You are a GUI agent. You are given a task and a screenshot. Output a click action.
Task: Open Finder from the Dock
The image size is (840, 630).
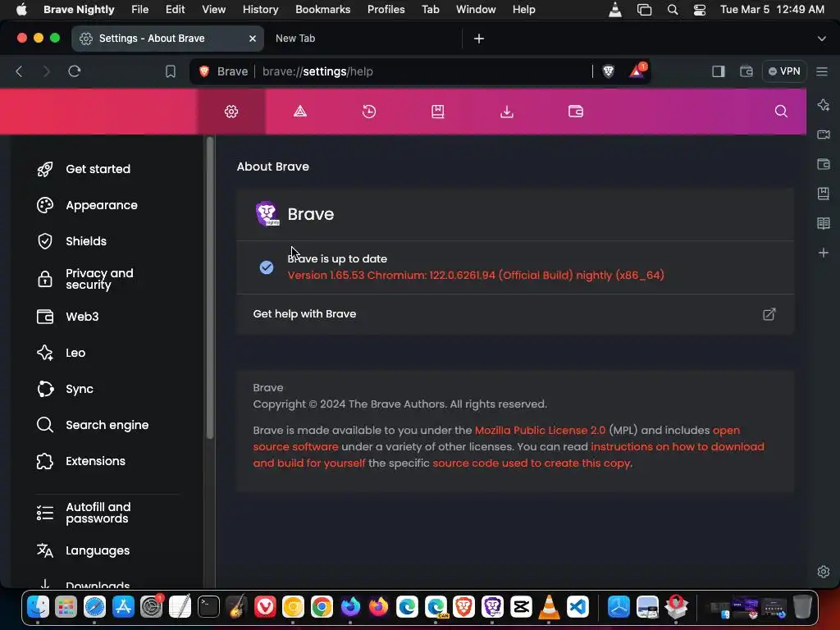(x=38, y=607)
